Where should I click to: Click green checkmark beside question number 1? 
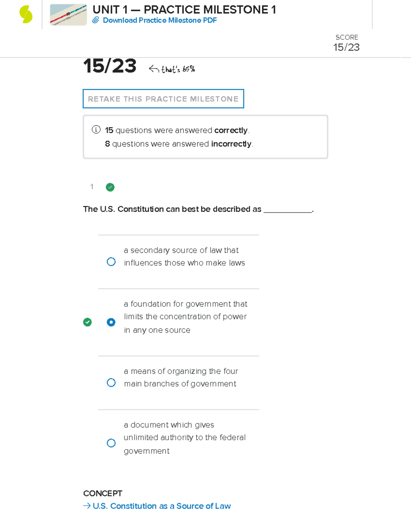coord(110,187)
